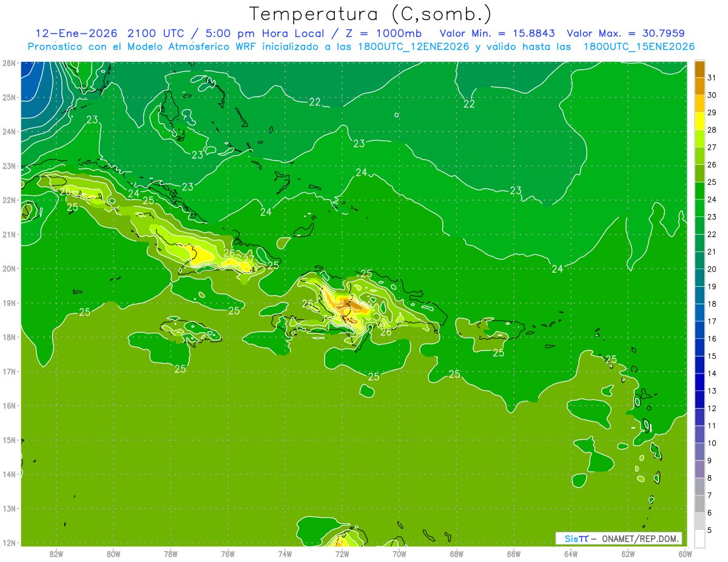The image size is (728, 562).
Task: Click the '82W' longitude axis label
Action: (x=56, y=554)
